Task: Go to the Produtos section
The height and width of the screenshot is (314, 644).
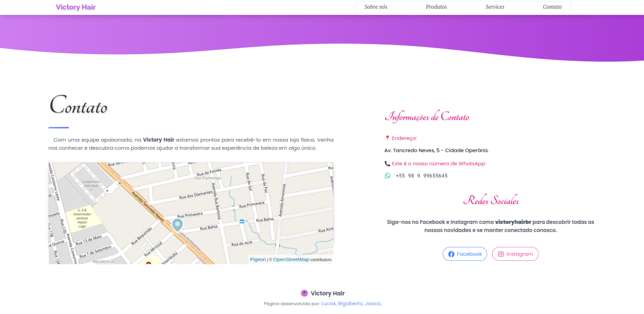Action: click(x=436, y=7)
